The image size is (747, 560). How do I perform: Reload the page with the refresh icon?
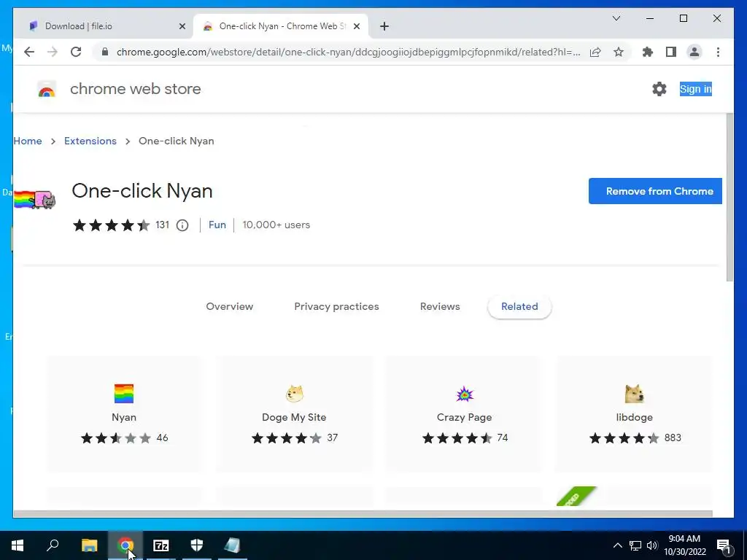pos(76,52)
